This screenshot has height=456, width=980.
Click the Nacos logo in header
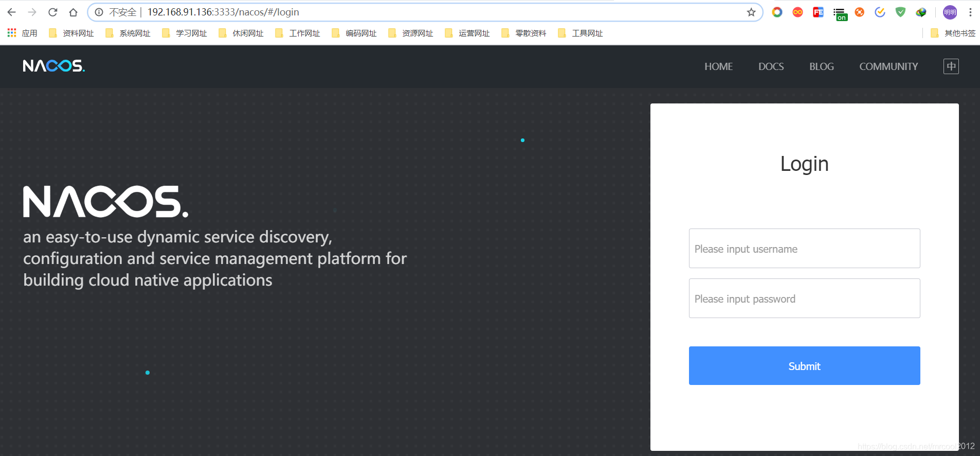(x=54, y=66)
